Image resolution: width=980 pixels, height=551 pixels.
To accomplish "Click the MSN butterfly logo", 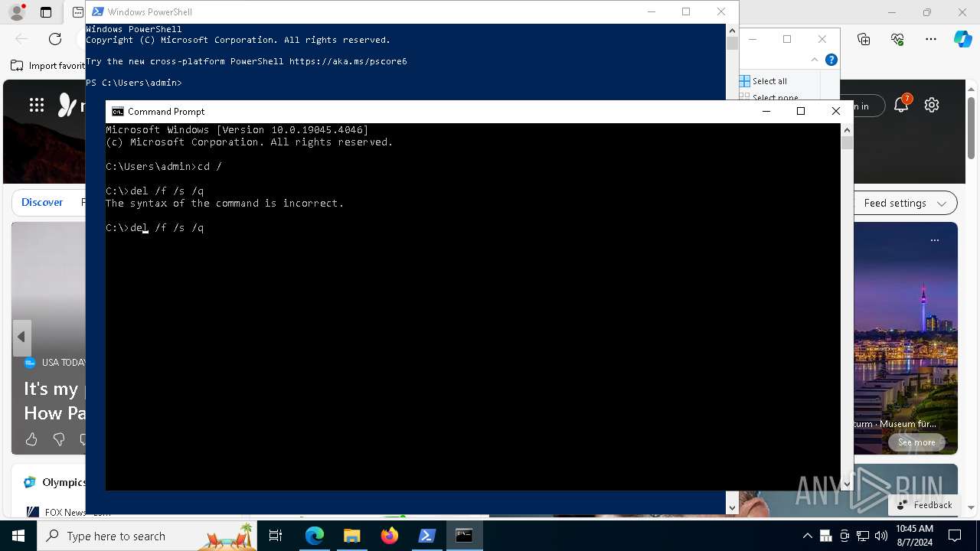I will pyautogui.click(x=67, y=105).
